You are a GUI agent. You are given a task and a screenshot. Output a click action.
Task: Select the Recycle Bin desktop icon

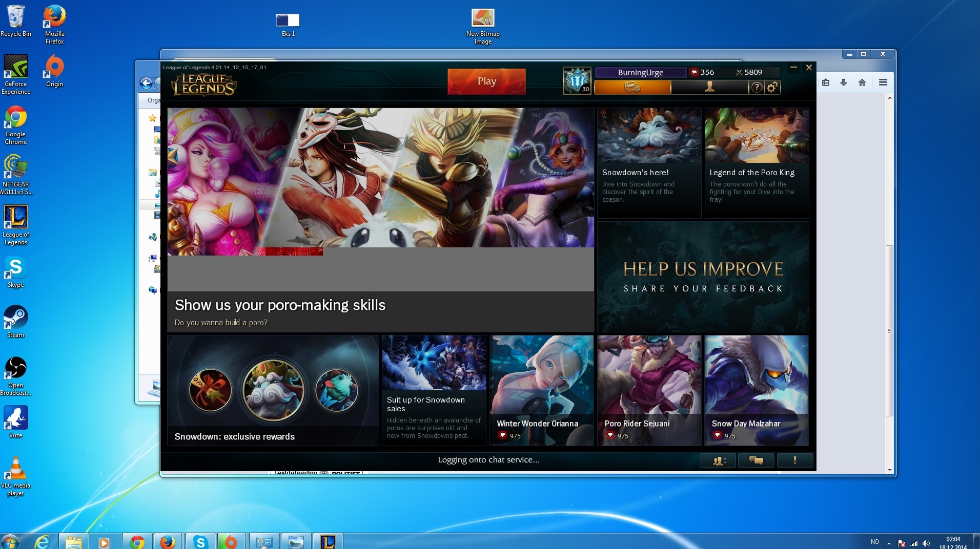16,21
